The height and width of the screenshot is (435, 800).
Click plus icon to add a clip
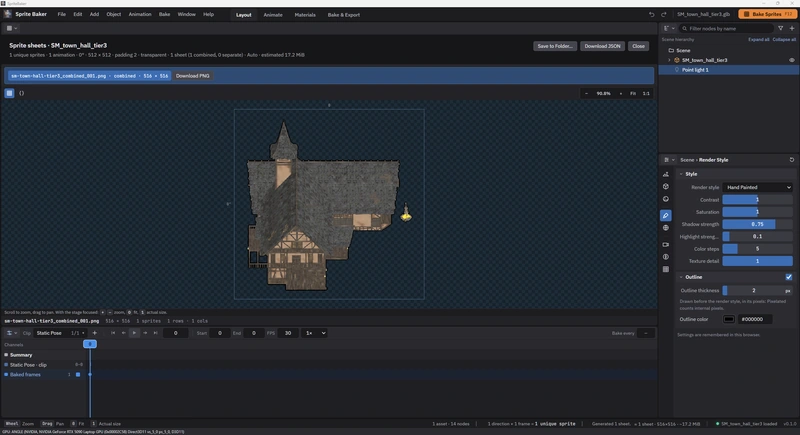pos(94,333)
